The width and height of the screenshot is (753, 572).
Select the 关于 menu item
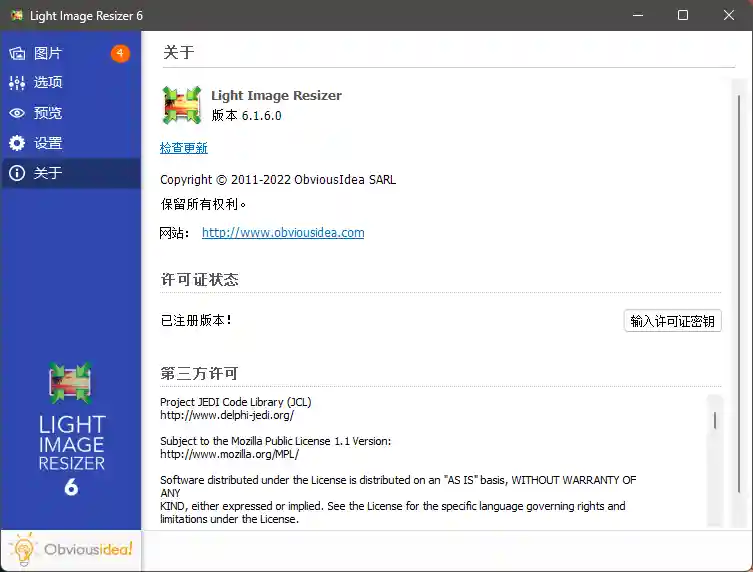click(71, 173)
